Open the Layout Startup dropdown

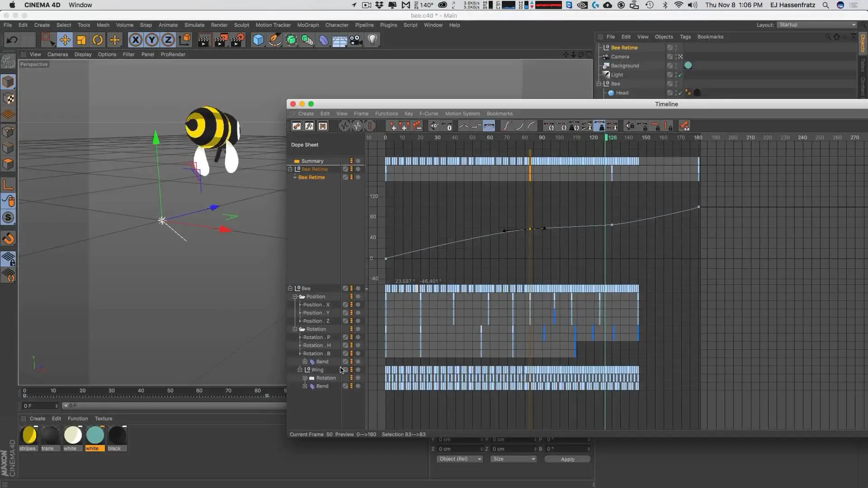[x=817, y=25]
